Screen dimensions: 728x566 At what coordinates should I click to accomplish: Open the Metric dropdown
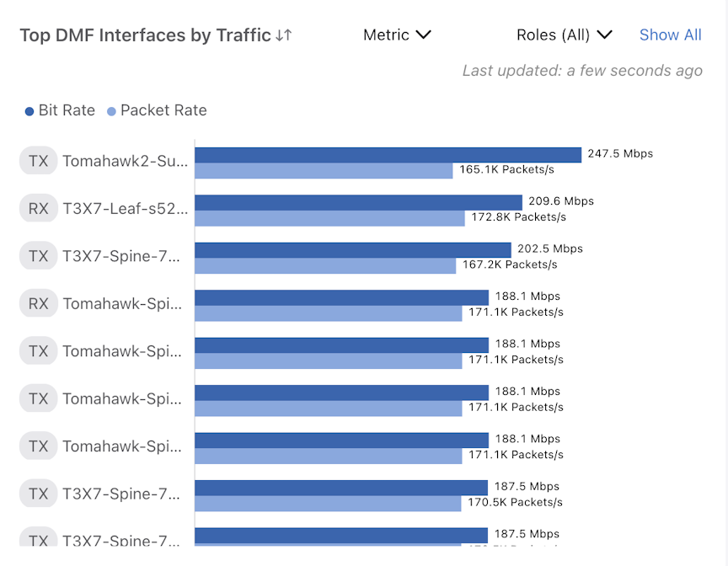(x=397, y=35)
